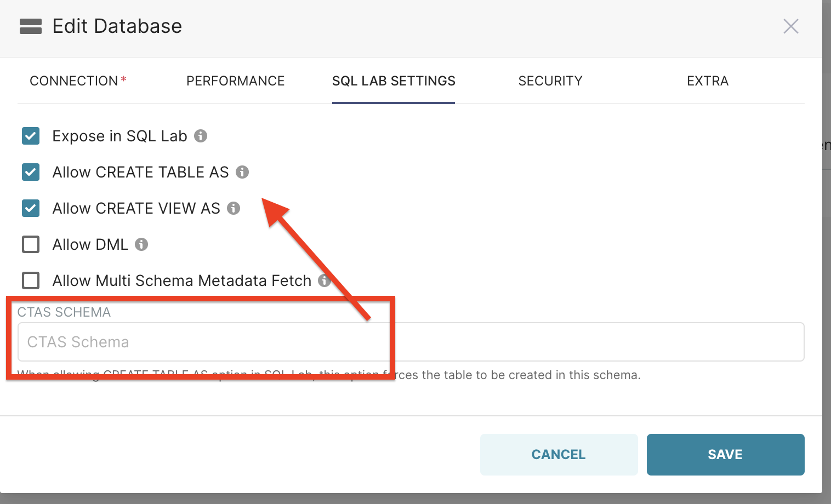
Task: Click the info icon beside Allow CREATE VIEW AS
Action: [234, 208]
